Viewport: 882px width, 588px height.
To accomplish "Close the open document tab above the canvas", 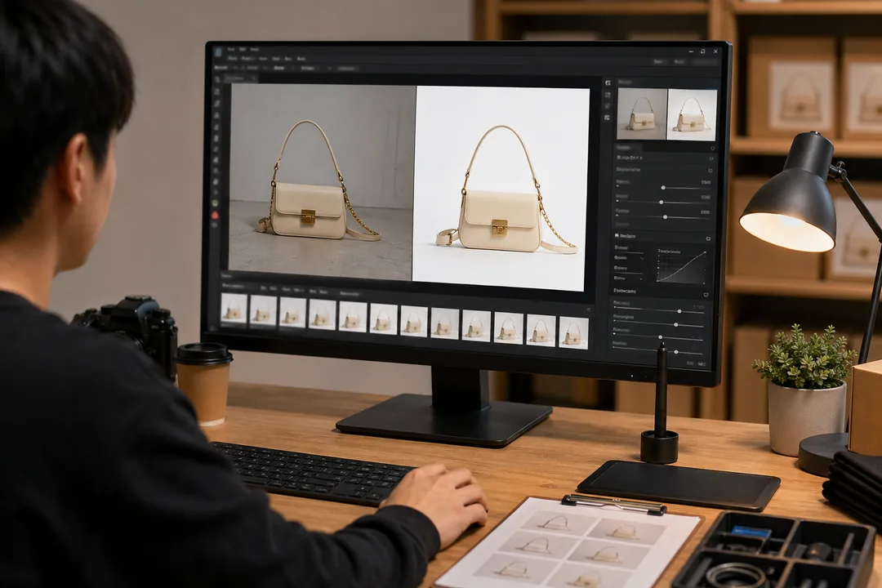I will 254,78.
